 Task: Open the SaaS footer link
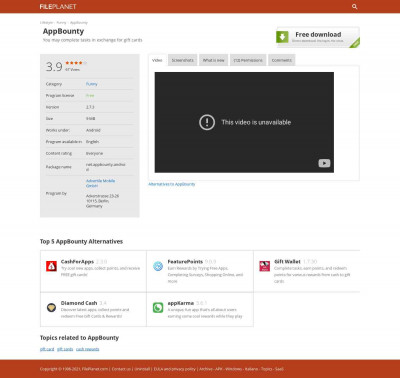pos(279,369)
